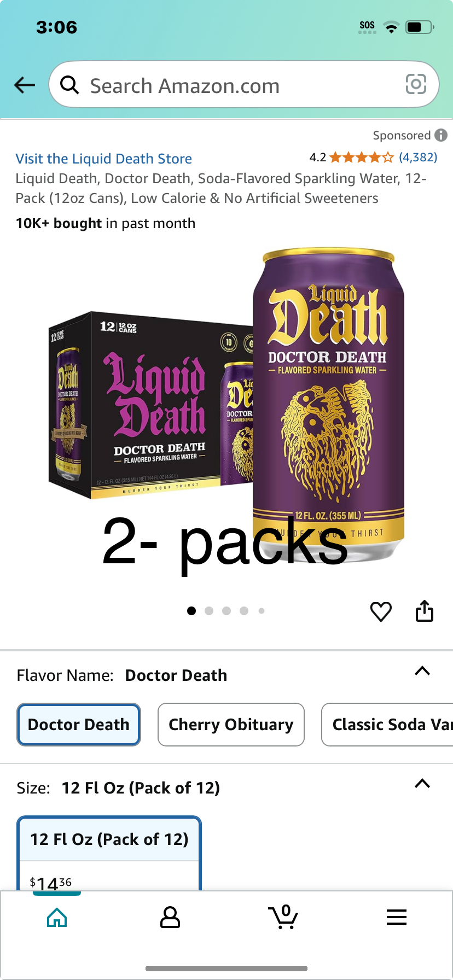Viewport: 453px width, 980px height.
Task: Tap the Search Amazon.com field
Action: (x=244, y=85)
